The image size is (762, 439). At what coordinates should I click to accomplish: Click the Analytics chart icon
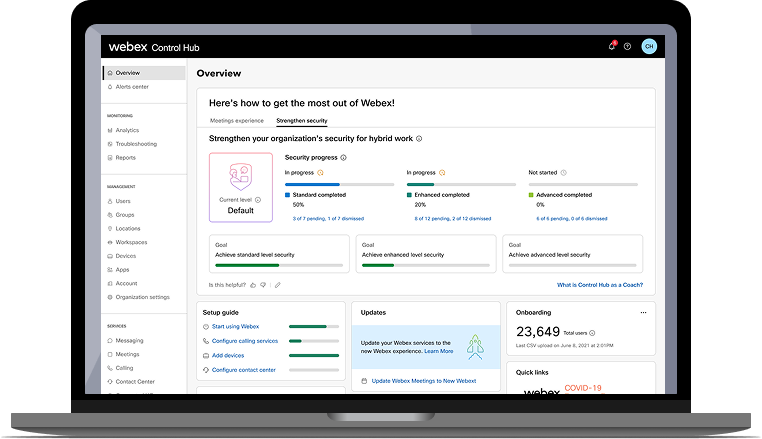pyautogui.click(x=110, y=130)
